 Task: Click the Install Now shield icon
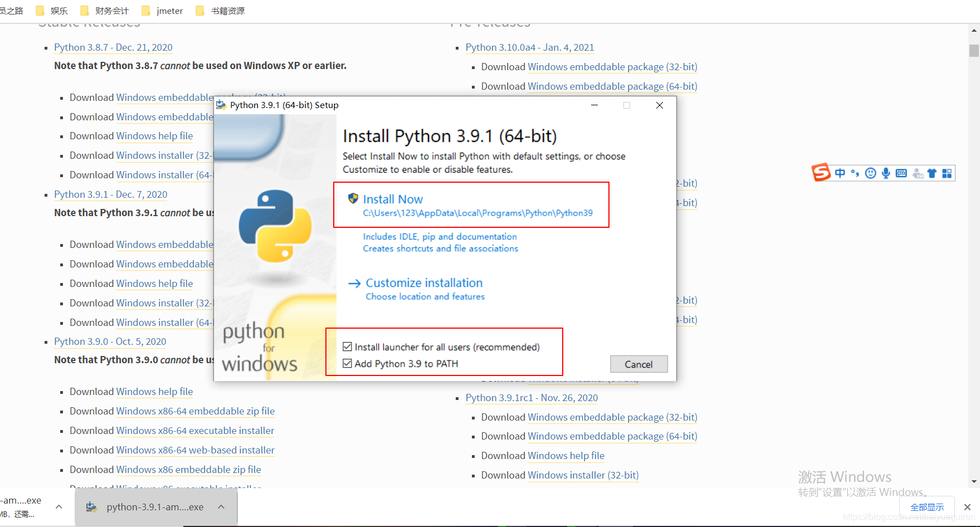tap(353, 198)
